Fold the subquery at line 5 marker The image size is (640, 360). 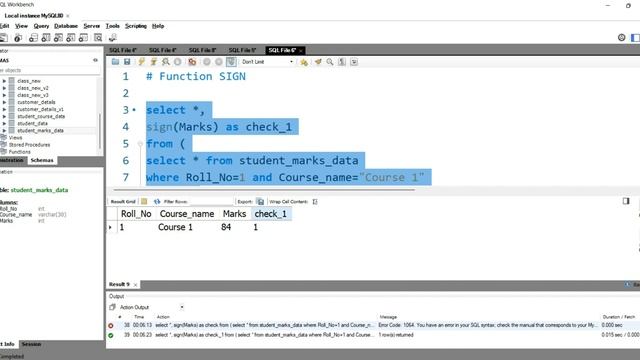(x=140, y=144)
